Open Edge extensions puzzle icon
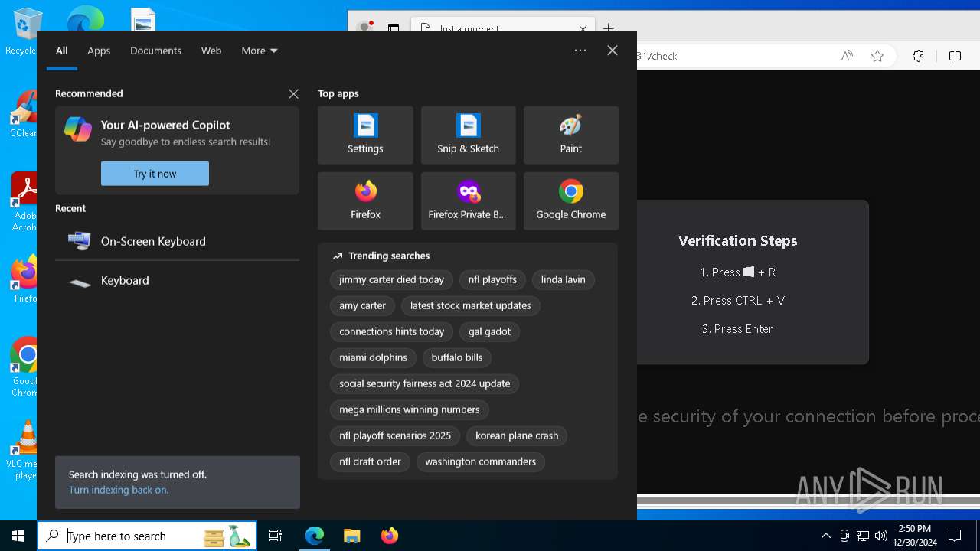 tap(919, 56)
